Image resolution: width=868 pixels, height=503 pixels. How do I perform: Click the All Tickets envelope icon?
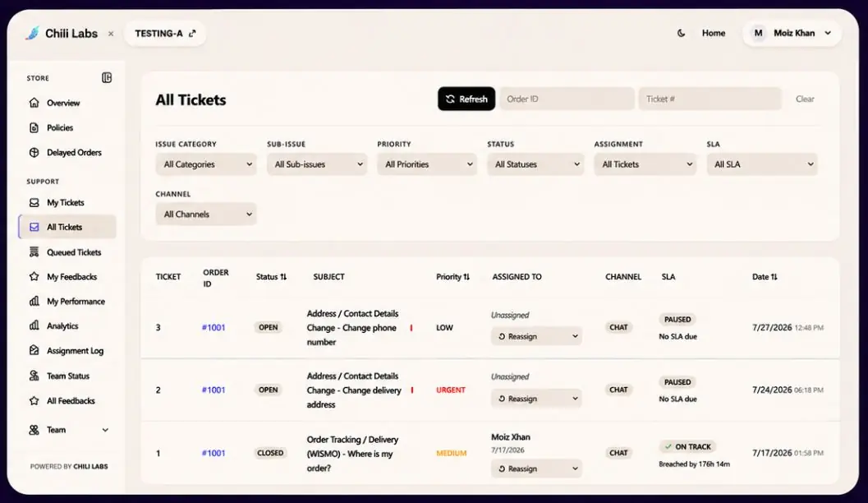34,227
